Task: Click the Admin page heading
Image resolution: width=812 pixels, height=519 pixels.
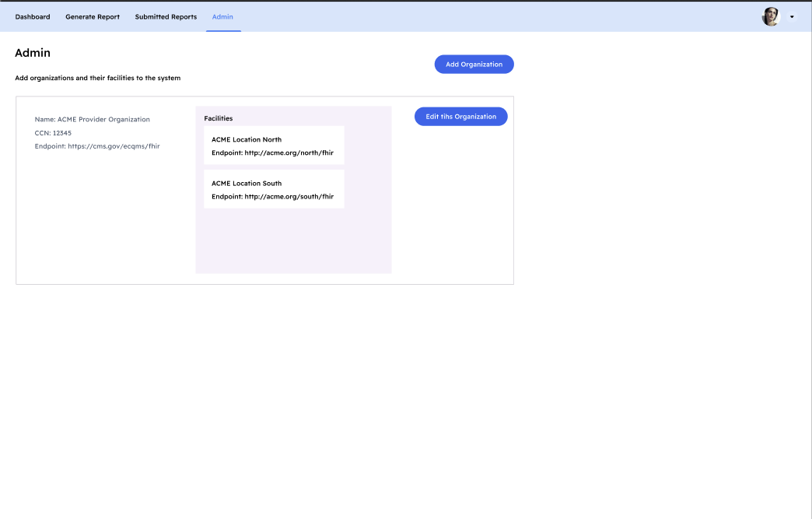Action: 32,52
